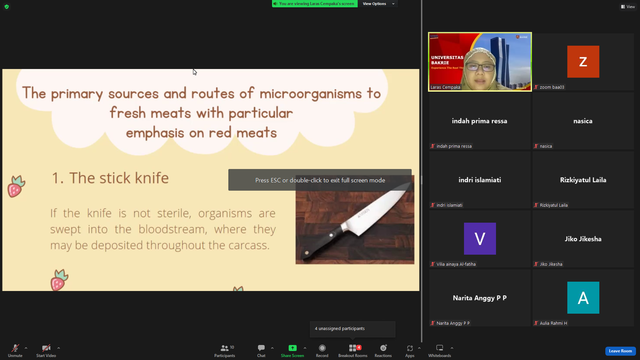Select Vilia ainaya Al-fatiha participant tile
The height and width of the screenshot is (360, 640).
(480, 239)
